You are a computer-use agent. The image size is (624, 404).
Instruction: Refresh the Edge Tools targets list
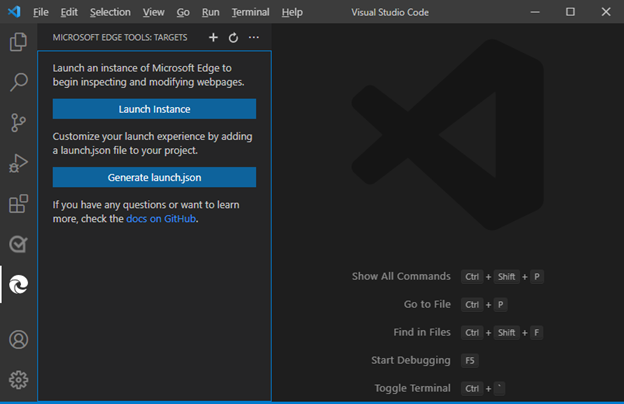(x=233, y=38)
